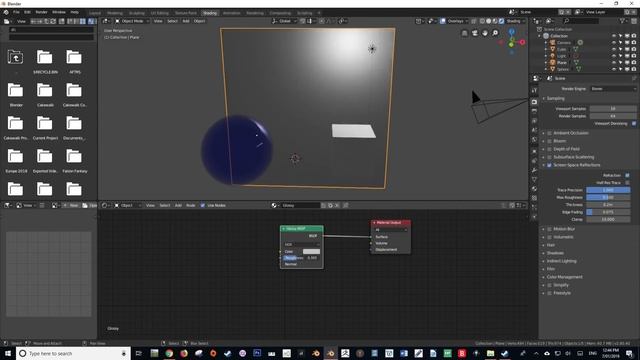This screenshot has width=640, height=360.
Task: Collapse the Sampling panel
Action: [x=556, y=98]
